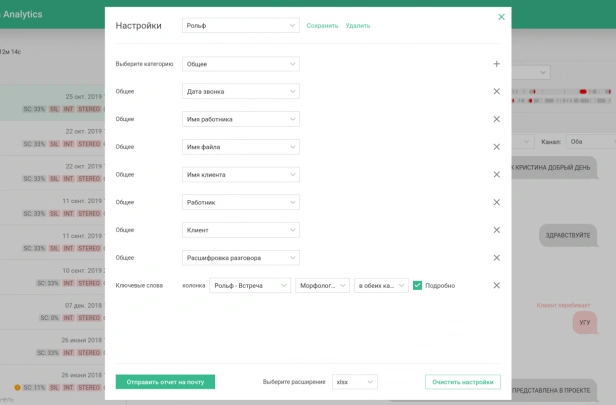Open the в обеих ка... channel dropdown
616x405 pixels.
(x=381, y=286)
